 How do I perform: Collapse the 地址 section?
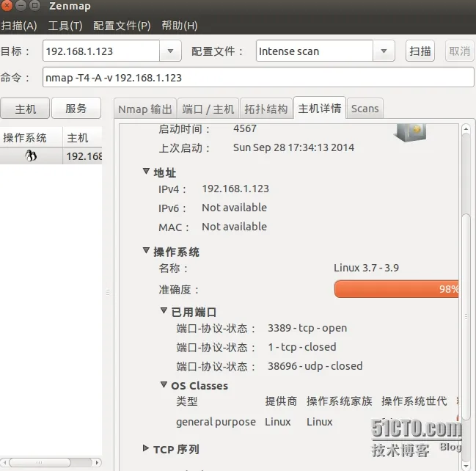coord(146,172)
